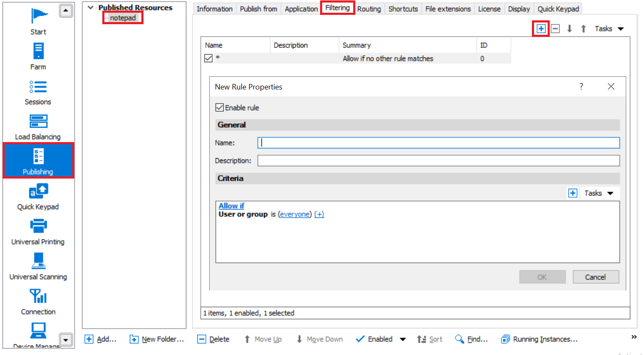Move rule down with the down arrow icon

570,29
